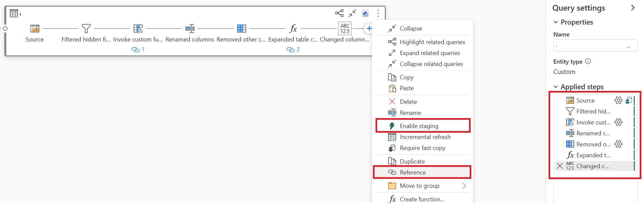Select Source in Applied steps

point(585,101)
